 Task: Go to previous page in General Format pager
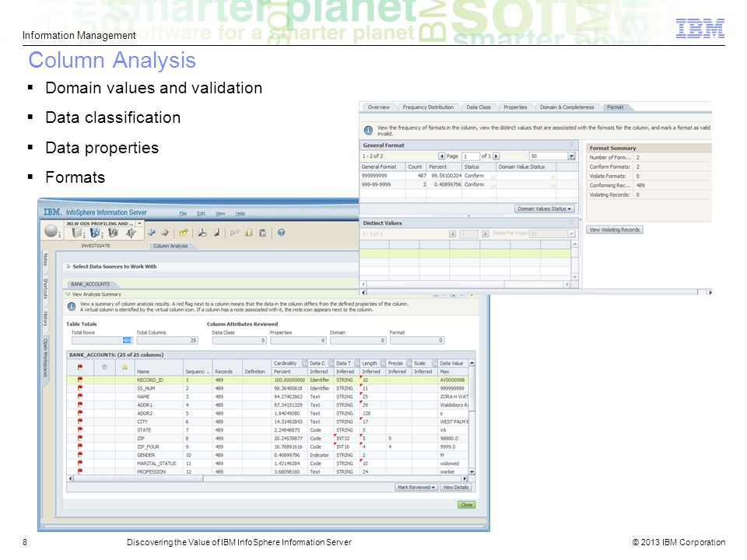[x=442, y=156]
